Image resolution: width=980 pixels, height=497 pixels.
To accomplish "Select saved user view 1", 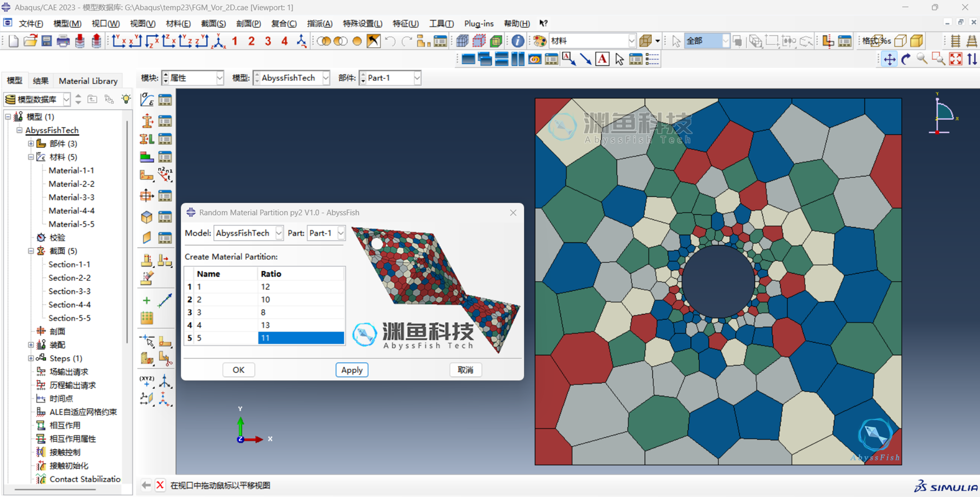I will (x=235, y=41).
